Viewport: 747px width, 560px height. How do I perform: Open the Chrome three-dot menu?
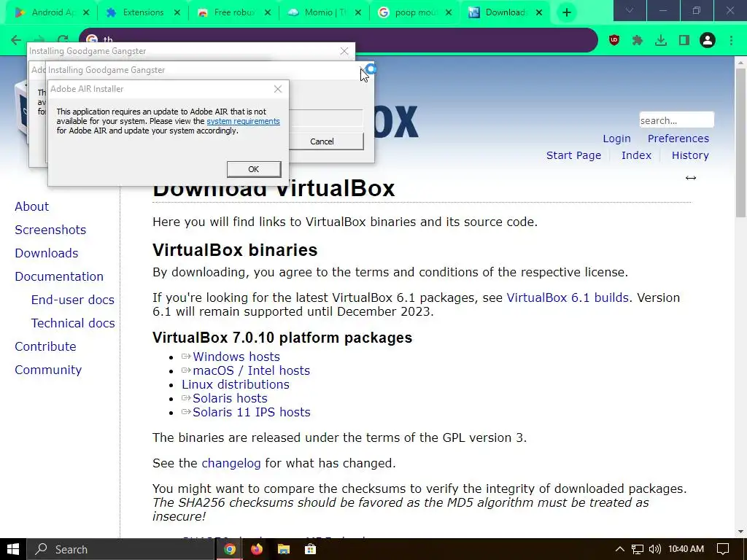tap(731, 41)
